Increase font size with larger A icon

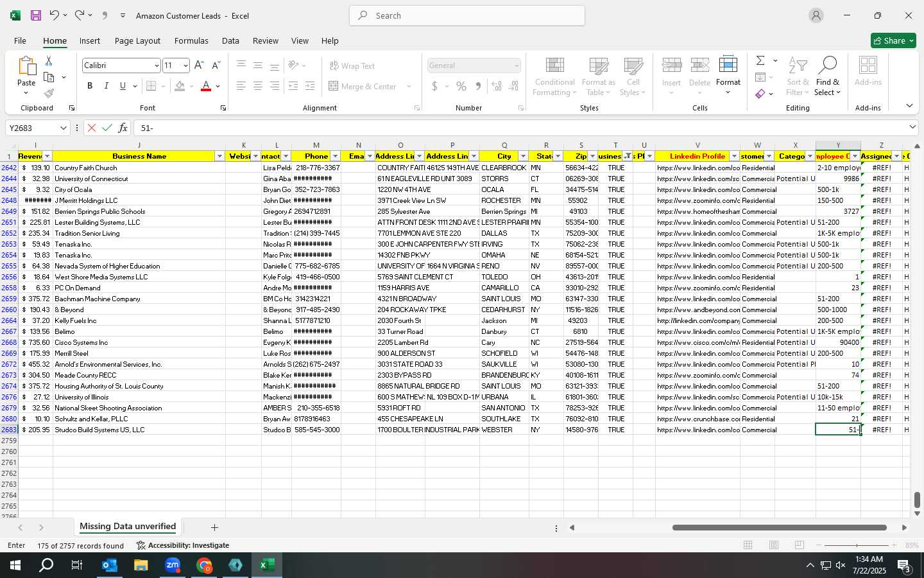(x=199, y=66)
